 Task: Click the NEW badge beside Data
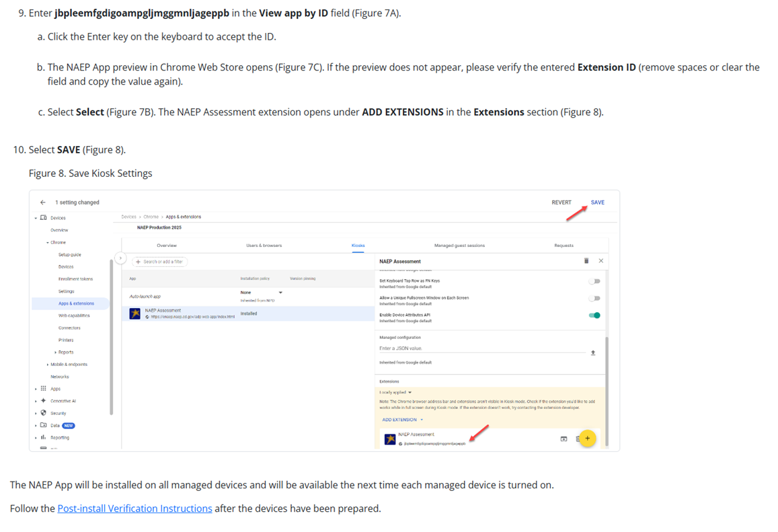(69, 426)
